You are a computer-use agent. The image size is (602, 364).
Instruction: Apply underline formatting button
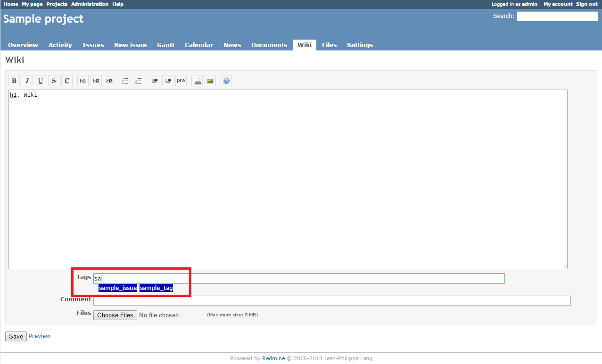(x=41, y=81)
